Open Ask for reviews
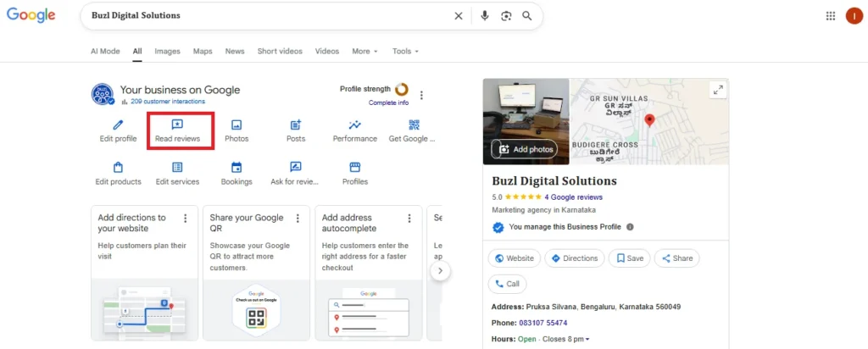868x349 pixels. pos(296,174)
